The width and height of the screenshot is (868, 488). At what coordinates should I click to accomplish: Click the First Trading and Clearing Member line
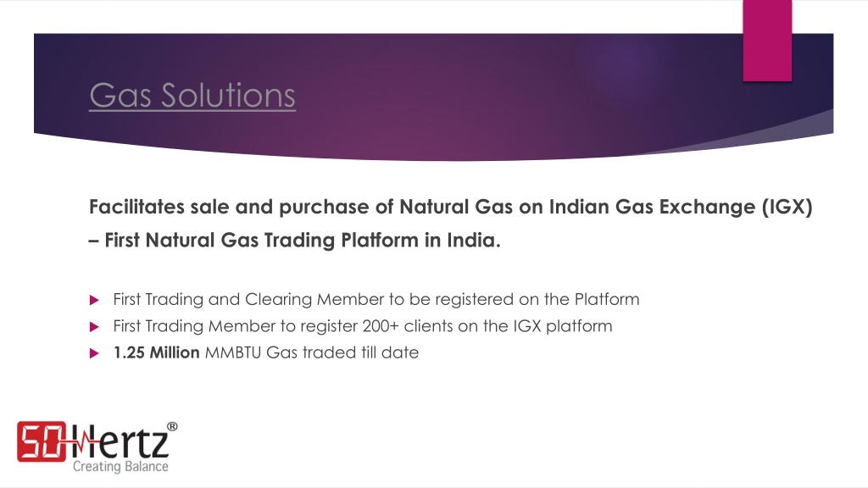point(376,299)
